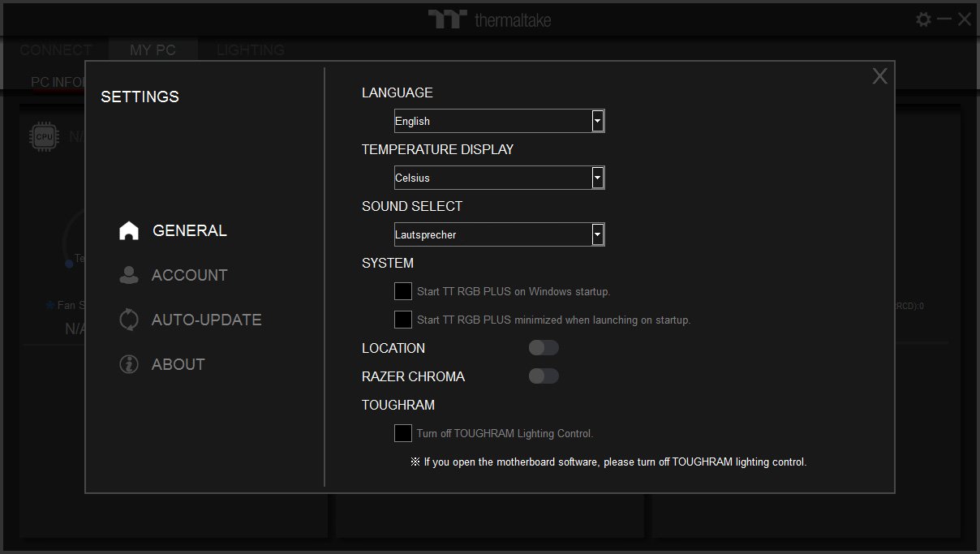Enable start minimized when launching on startup

[403, 320]
